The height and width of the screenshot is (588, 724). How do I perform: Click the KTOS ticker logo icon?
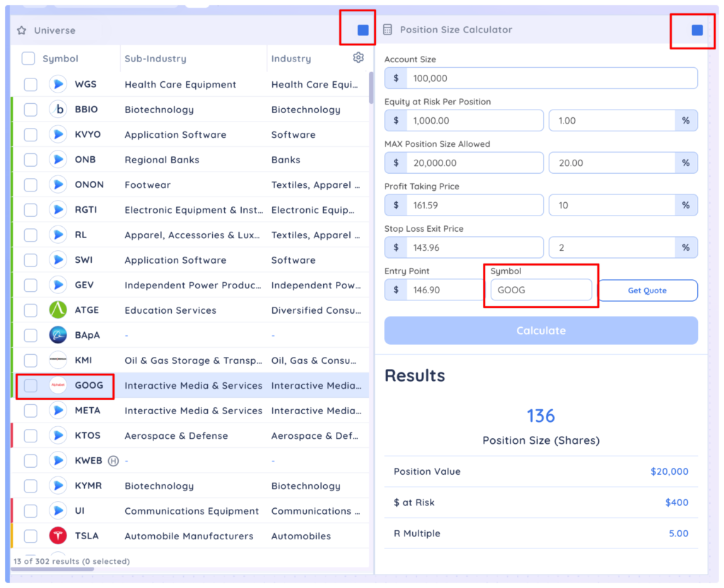pyautogui.click(x=58, y=435)
